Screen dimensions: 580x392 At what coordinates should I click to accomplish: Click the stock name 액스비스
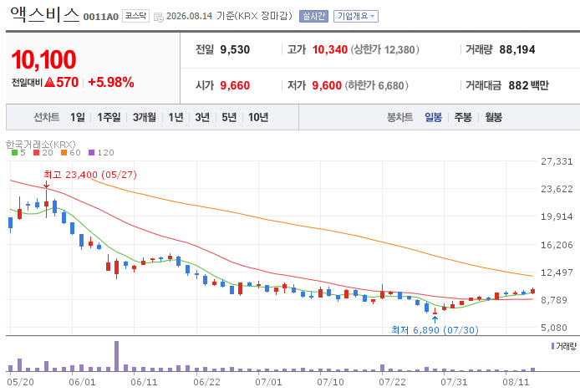[x=45, y=14]
